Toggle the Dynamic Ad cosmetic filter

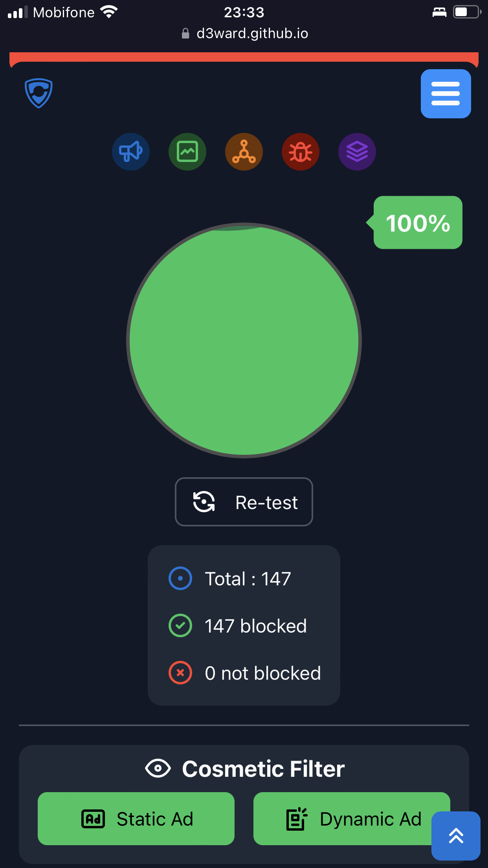click(352, 819)
